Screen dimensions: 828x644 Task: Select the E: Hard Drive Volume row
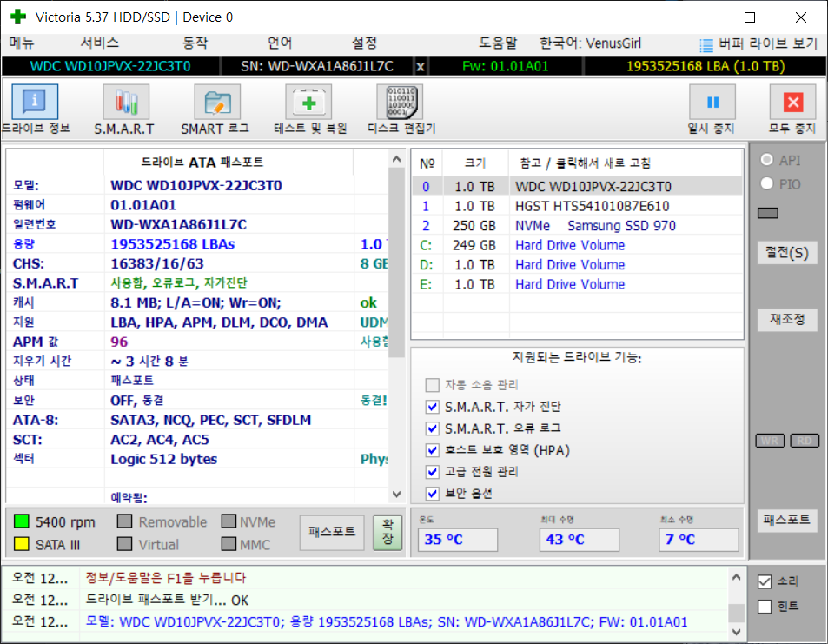point(577,284)
